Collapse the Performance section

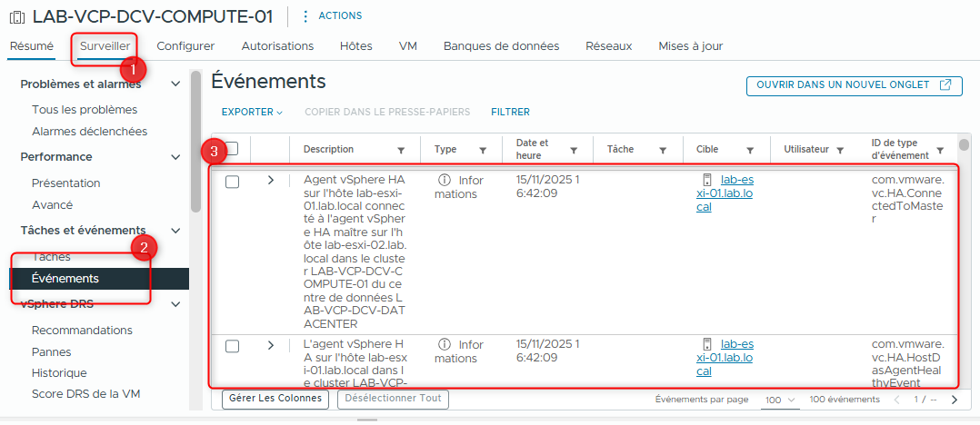point(176,157)
